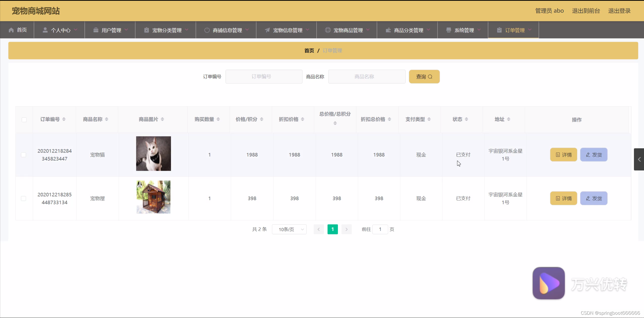Check the box for the 宠物猫 order row
Viewport: 644px width, 318px height.
click(x=23, y=155)
